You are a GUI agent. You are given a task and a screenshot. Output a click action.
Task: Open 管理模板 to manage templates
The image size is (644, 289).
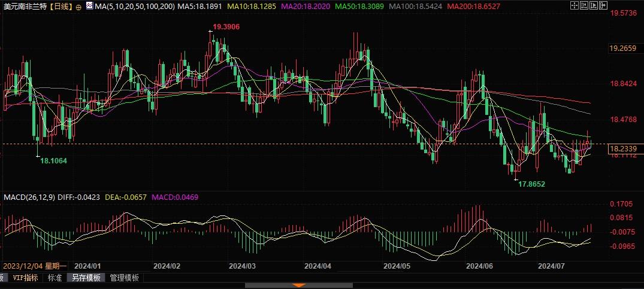[x=123, y=278]
